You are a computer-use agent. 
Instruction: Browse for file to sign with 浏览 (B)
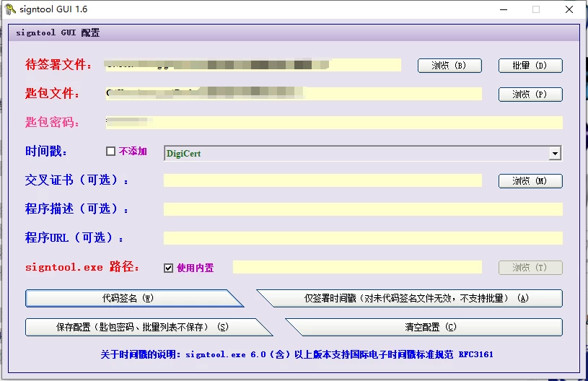[449, 66]
